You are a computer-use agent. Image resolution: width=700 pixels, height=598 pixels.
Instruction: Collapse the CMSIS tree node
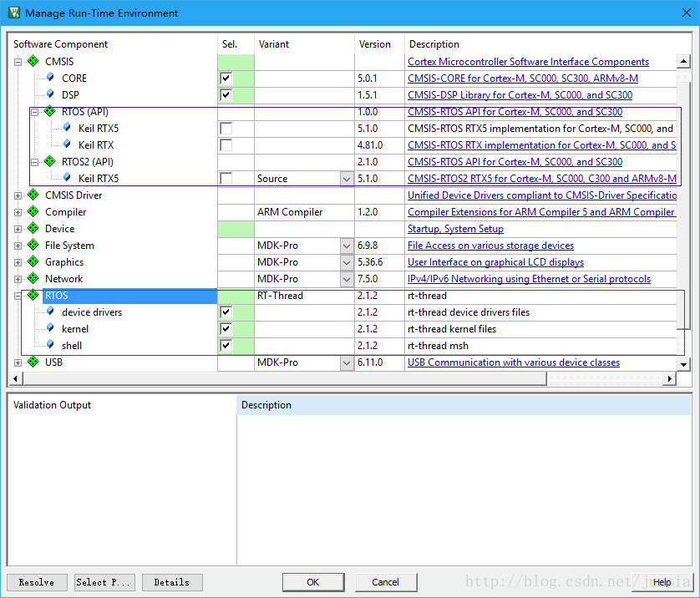click(x=18, y=62)
